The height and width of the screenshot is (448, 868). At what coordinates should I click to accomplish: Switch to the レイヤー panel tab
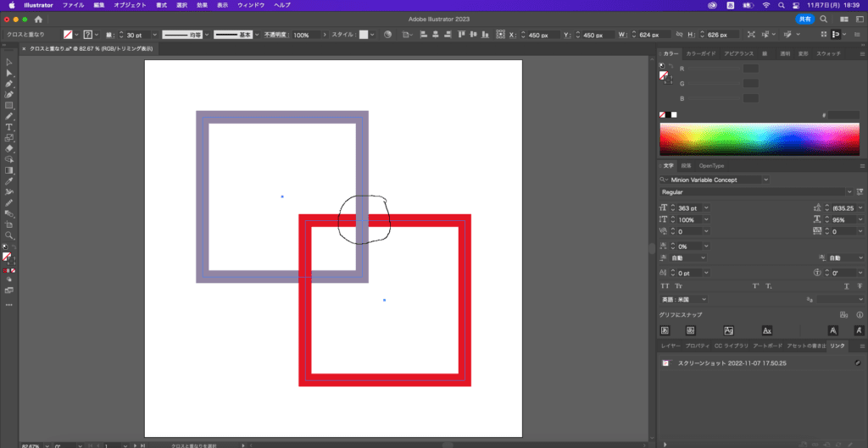670,346
